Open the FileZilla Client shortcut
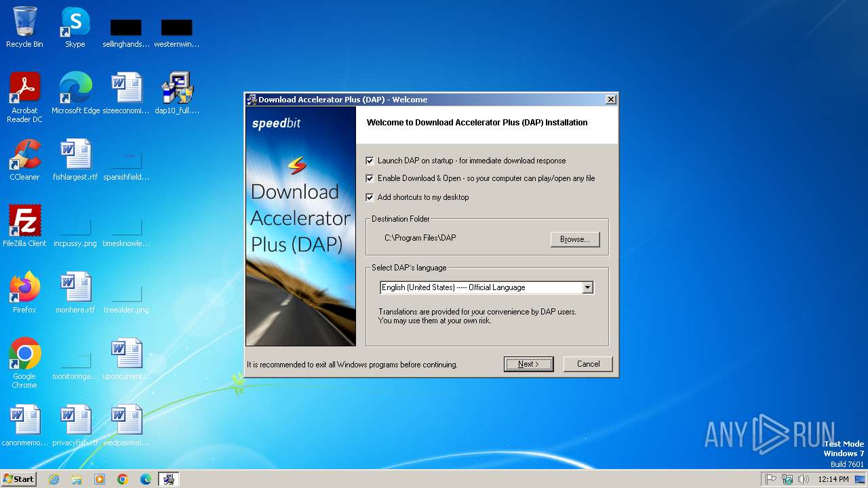 tap(24, 226)
